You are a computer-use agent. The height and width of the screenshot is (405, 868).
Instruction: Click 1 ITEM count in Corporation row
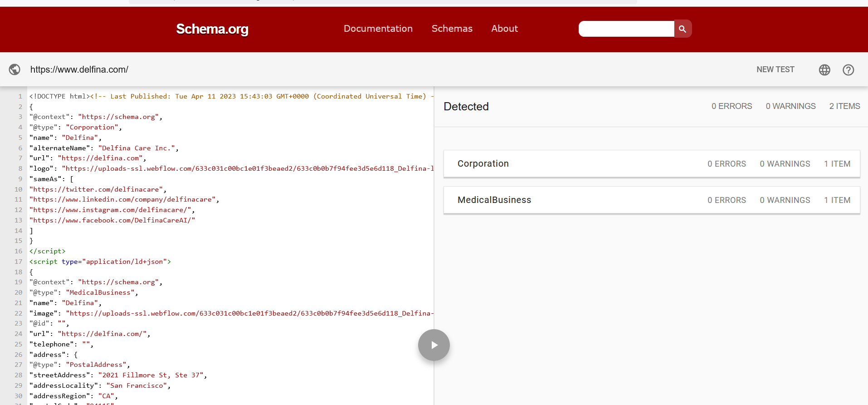tap(837, 164)
